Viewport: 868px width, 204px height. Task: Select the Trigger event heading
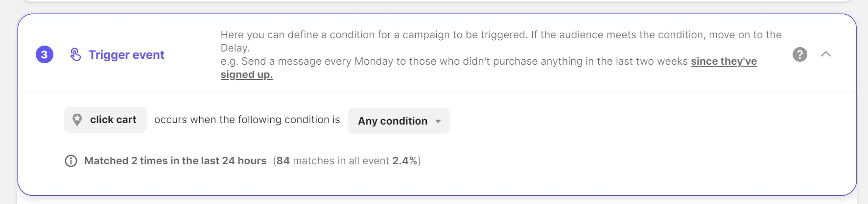click(126, 55)
